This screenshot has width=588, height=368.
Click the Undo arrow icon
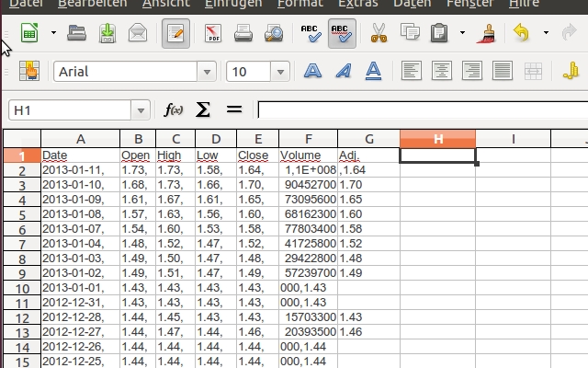(521, 35)
